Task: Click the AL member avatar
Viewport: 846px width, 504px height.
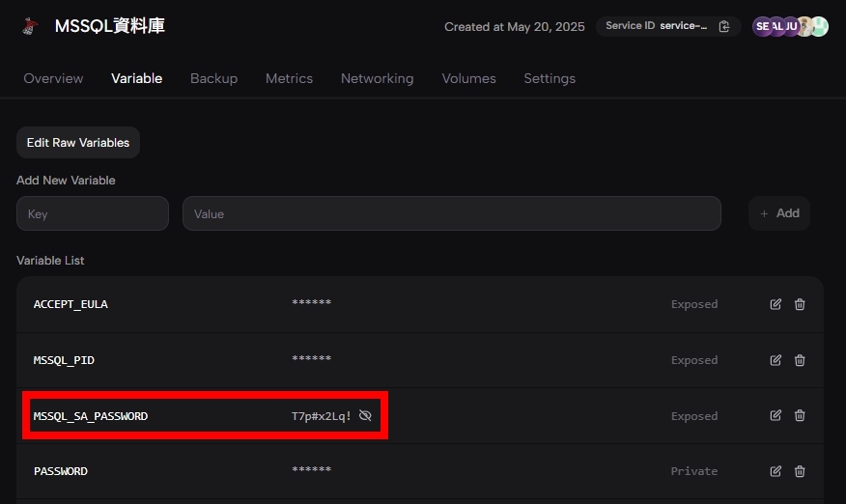Action: pyautogui.click(x=776, y=26)
